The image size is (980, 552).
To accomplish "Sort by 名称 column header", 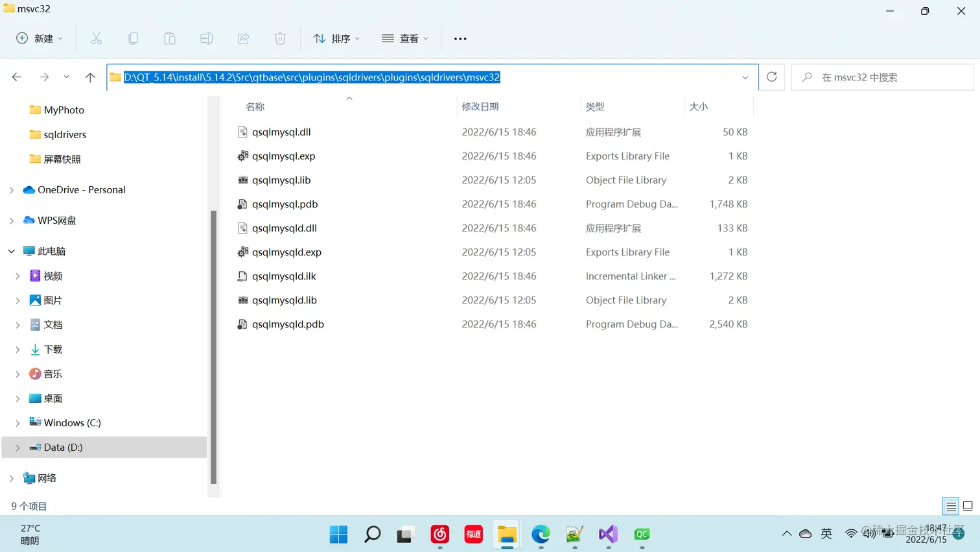I will 255,106.
